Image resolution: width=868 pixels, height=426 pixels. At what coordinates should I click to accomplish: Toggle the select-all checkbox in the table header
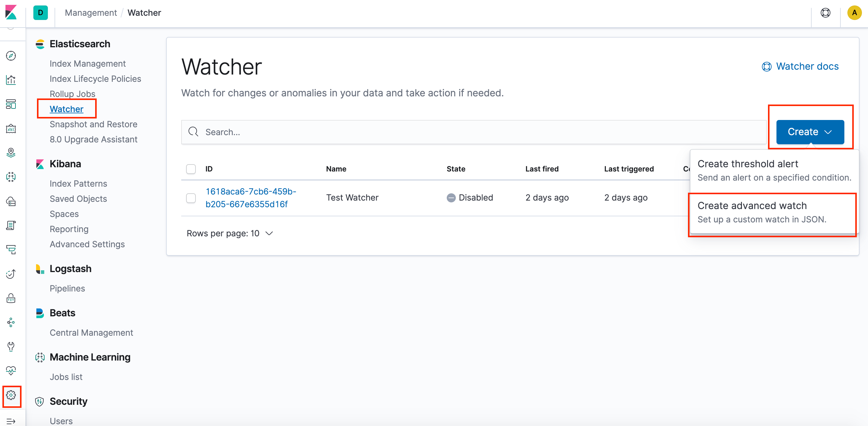pos(191,169)
